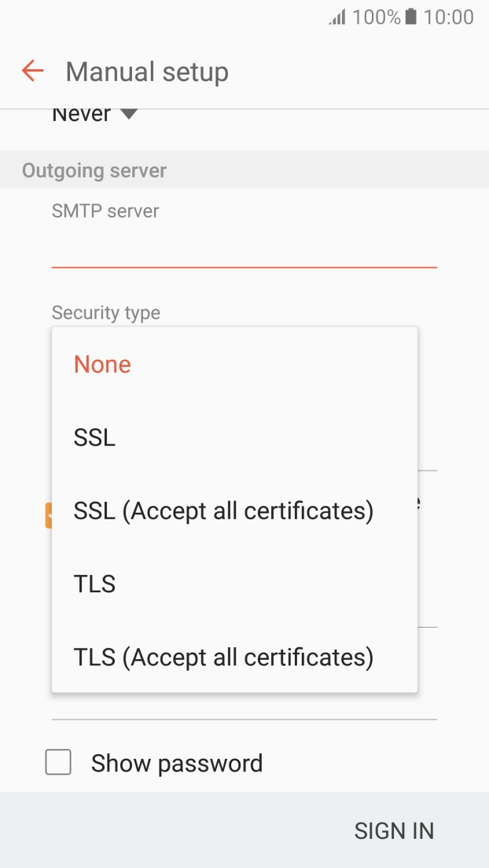Viewport: 489px width, 868px height.
Task: Select TLS (Accept all certificates)
Action: (x=222, y=657)
